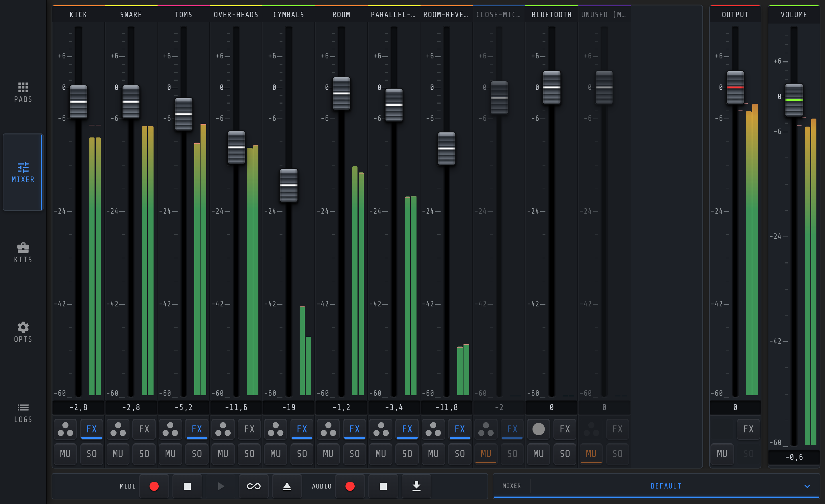Solo the Over-heads channel
The image size is (825, 504).
click(x=250, y=454)
